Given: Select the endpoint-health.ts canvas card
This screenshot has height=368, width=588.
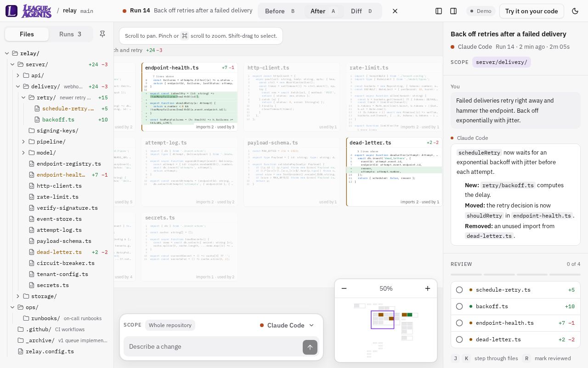Looking at the screenshot, I should click(x=190, y=97).
